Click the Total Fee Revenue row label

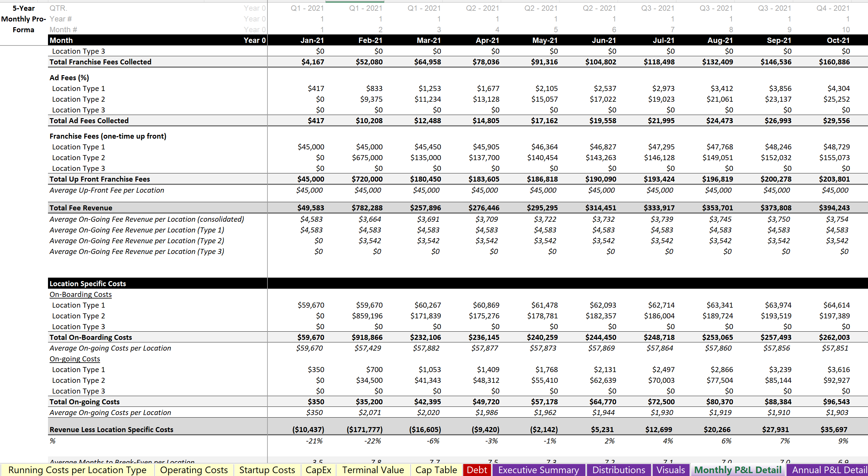(x=81, y=208)
